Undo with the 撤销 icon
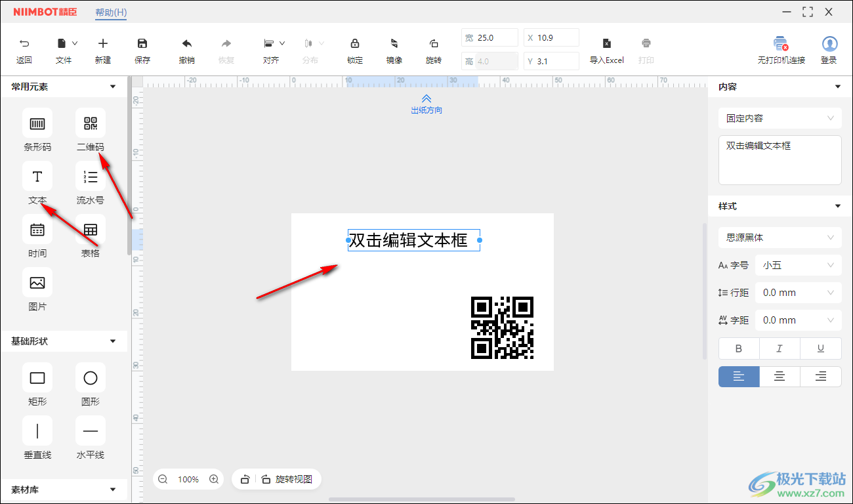The image size is (853, 504). pos(187,44)
